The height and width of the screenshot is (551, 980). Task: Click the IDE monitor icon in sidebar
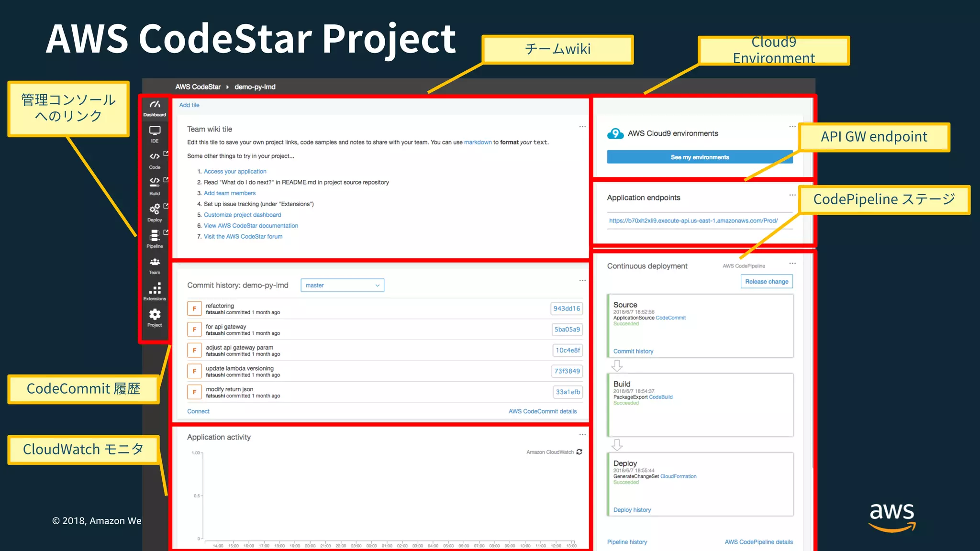click(x=155, y=132)
